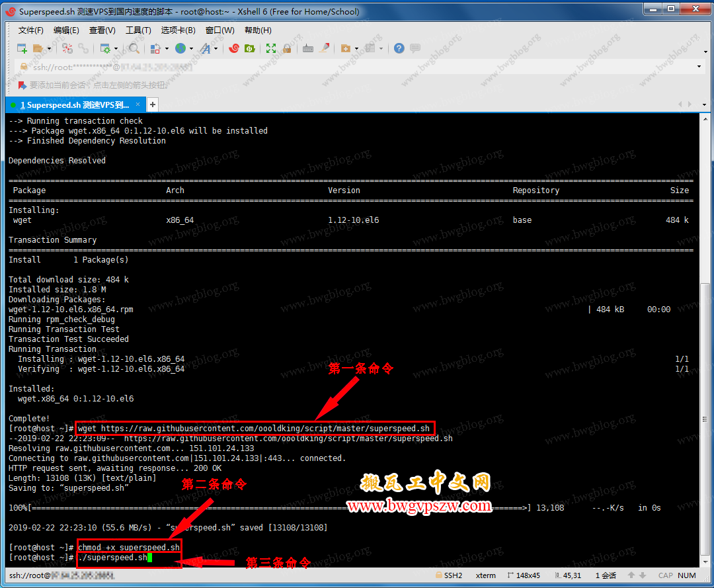Click the CAP indicator in status bar
The image size is (714, 588).
665,575
